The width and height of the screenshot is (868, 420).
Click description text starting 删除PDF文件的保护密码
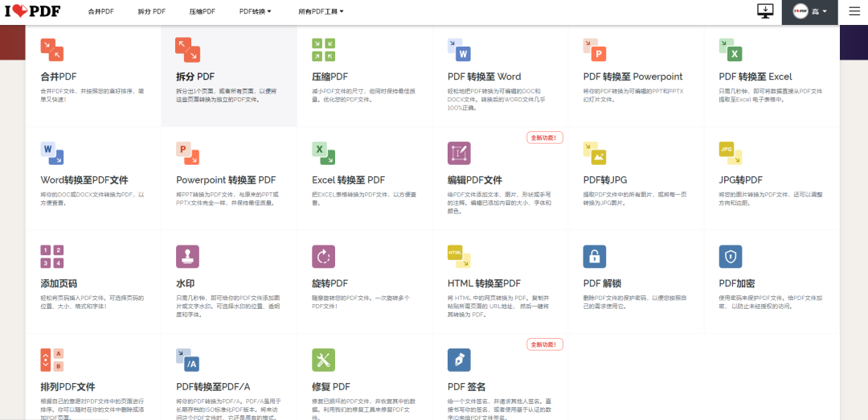click(x=635, y=302)
